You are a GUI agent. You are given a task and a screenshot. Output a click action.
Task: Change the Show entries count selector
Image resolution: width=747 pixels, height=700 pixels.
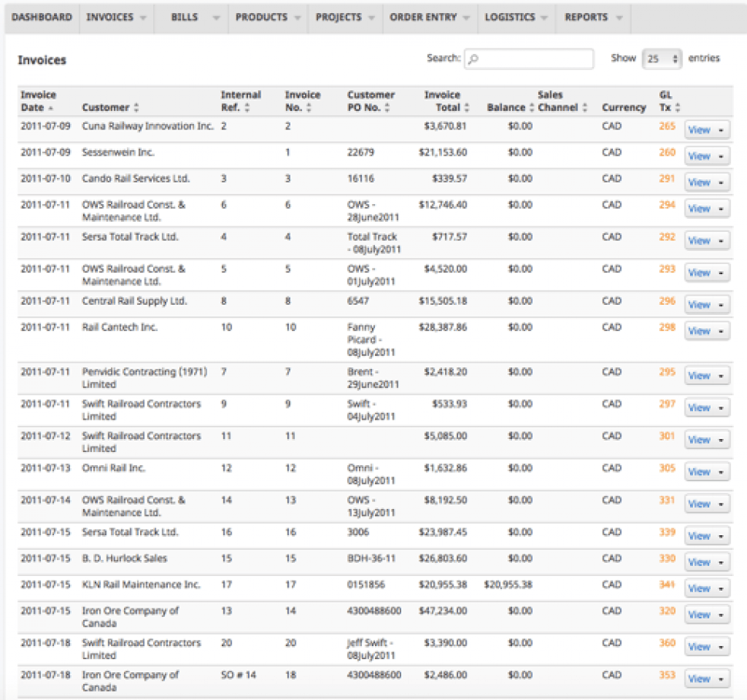[x=662, y=59]
